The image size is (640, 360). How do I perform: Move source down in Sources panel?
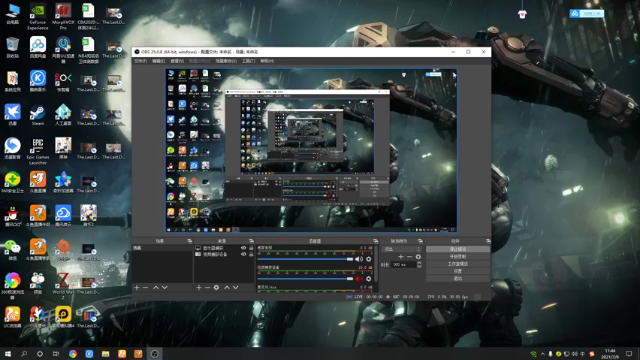(236, 288)
